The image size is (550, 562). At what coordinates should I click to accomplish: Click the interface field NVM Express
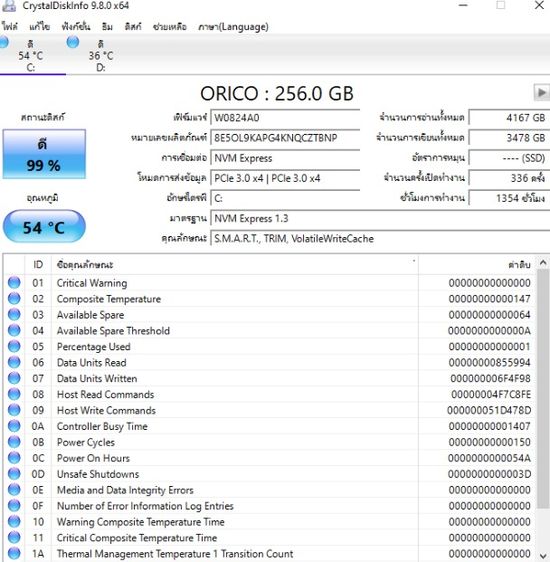pyautogui.click(x=285, y=158)
